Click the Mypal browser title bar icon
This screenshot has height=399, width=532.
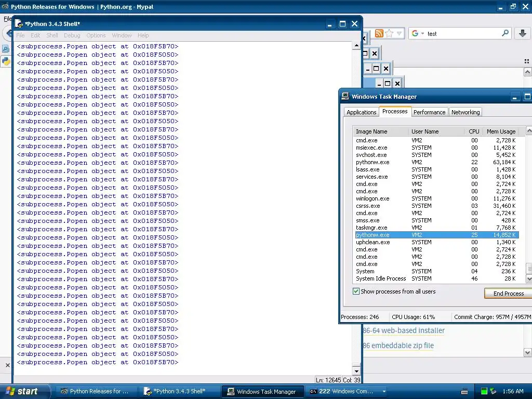tap(5, 6)
